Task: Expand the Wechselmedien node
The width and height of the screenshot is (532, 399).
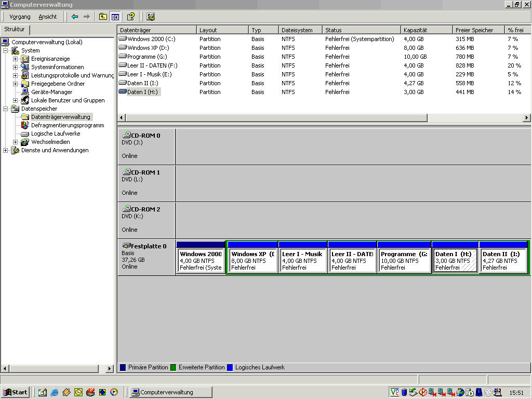Action: [x=16, y=142]
